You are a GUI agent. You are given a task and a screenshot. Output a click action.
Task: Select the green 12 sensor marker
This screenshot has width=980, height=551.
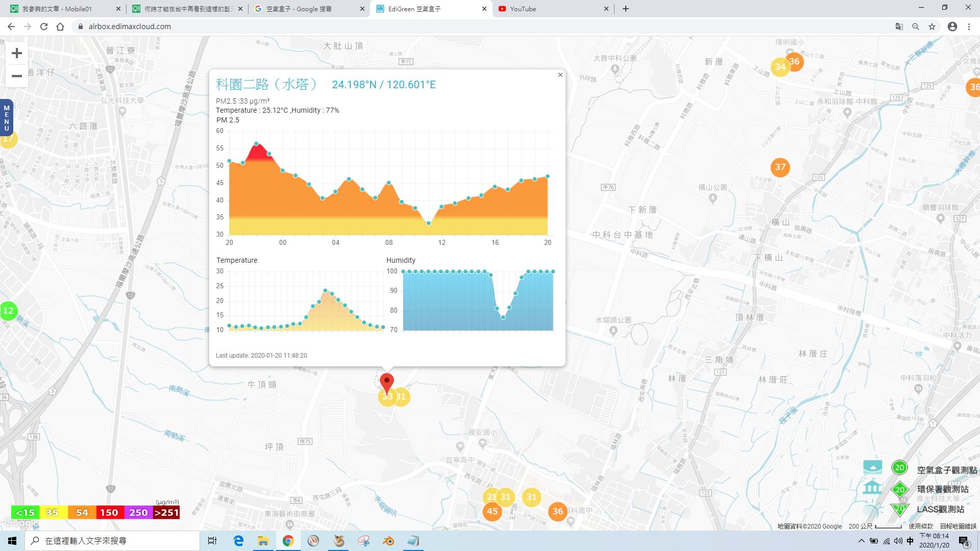pyautogui.click(x=8, y=310)
